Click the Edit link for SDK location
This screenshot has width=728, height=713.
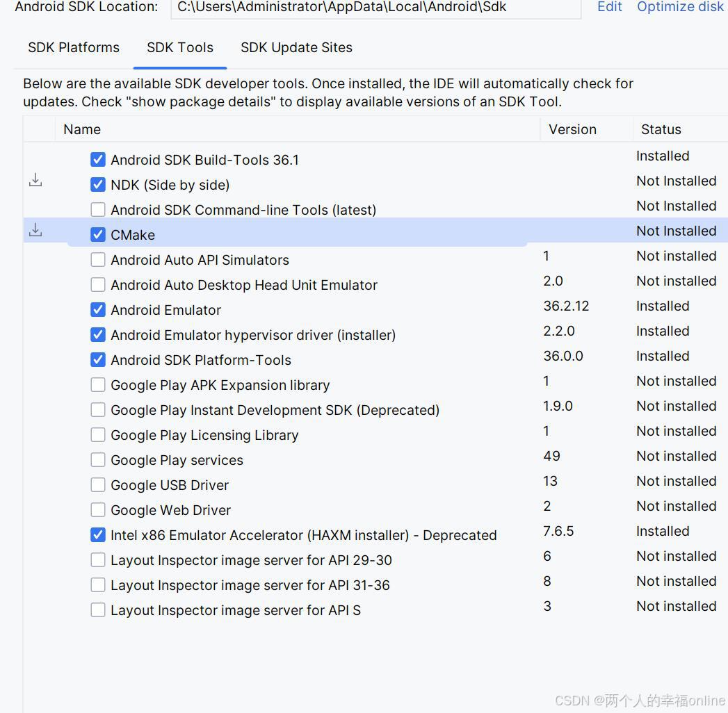609,6
